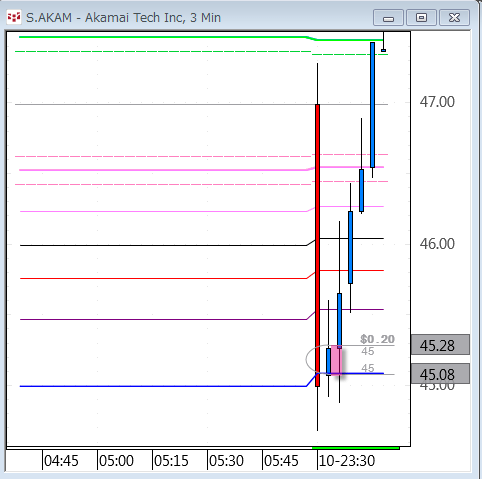The image size is (482, 479).
Task: Close the S.AKAM chart window
Action: point(454,18)
